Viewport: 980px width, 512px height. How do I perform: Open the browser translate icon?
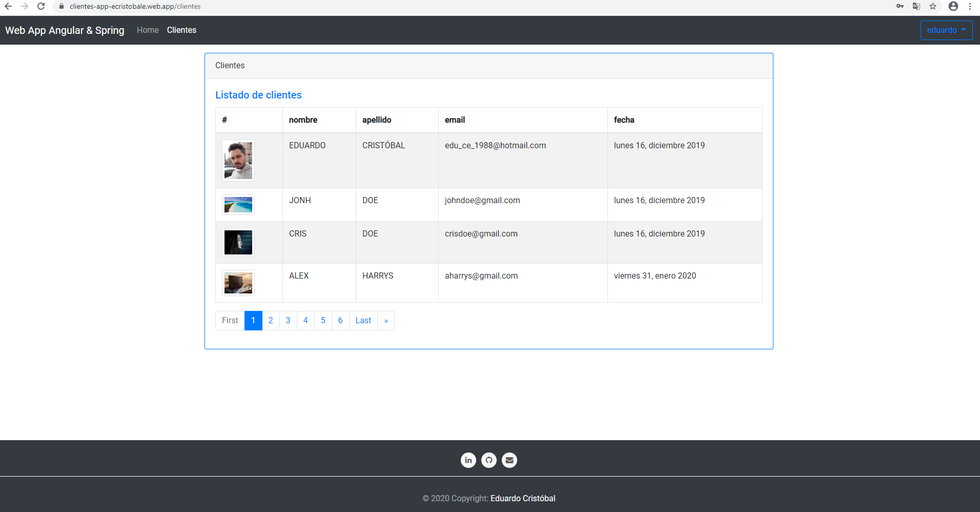[916, 6]
